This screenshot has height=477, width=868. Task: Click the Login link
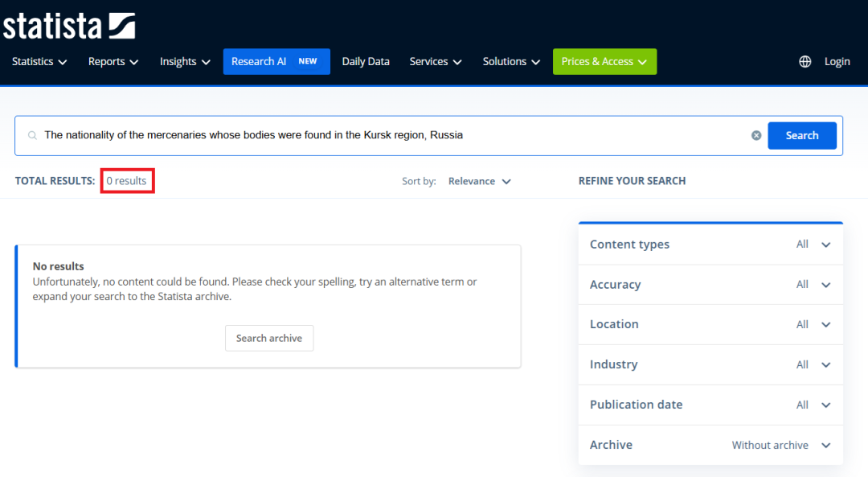(x=837, y=61)
